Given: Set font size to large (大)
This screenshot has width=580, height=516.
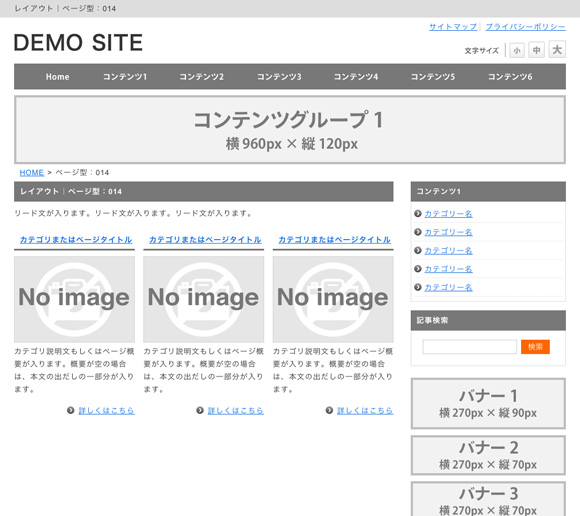Looking at the screenshot, I should (x=557, y=49).
